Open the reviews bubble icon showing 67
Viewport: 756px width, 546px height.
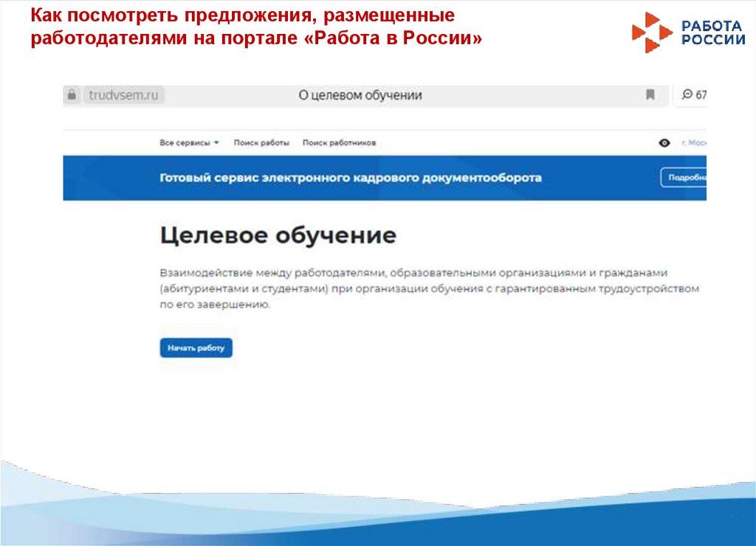click(x=694, y=95)
